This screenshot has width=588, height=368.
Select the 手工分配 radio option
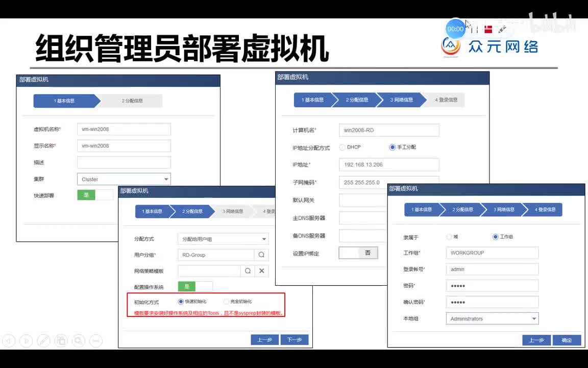[x=392, y=147]
